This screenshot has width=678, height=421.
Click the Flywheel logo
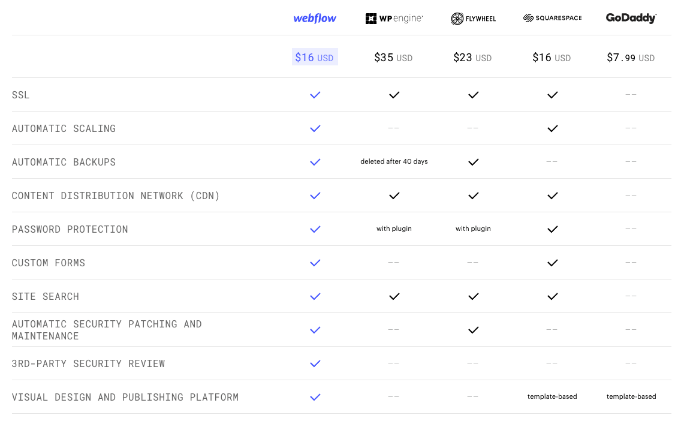473,18
